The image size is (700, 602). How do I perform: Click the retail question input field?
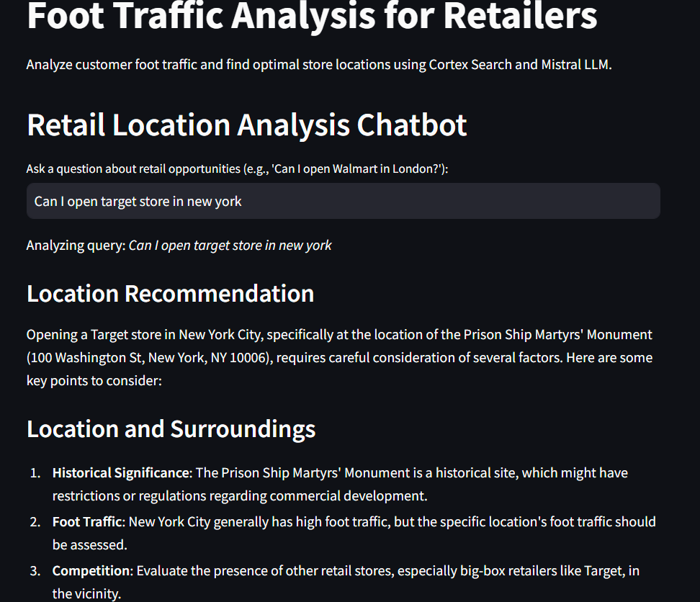coord(343,201)
